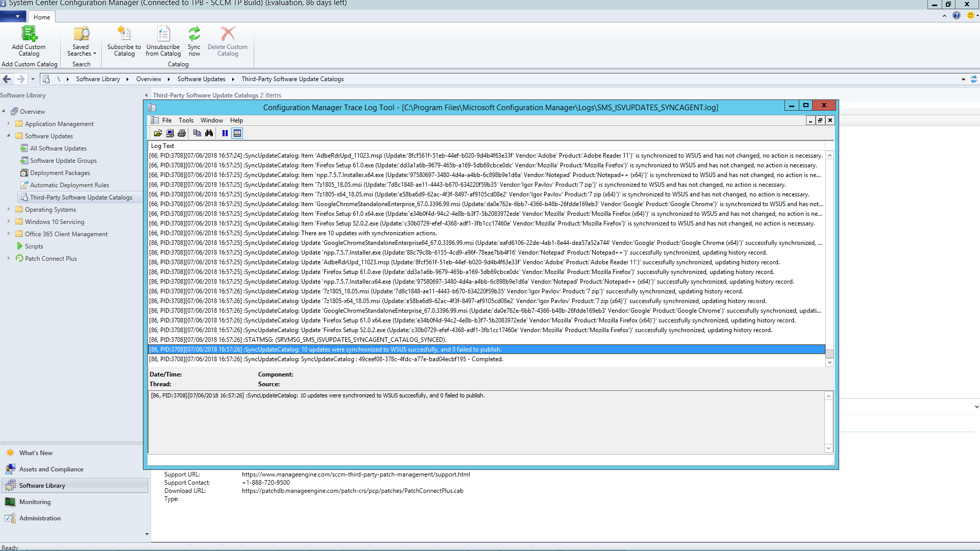
Task: Switch to the Monitoring workspace
Action: point(35,502)
